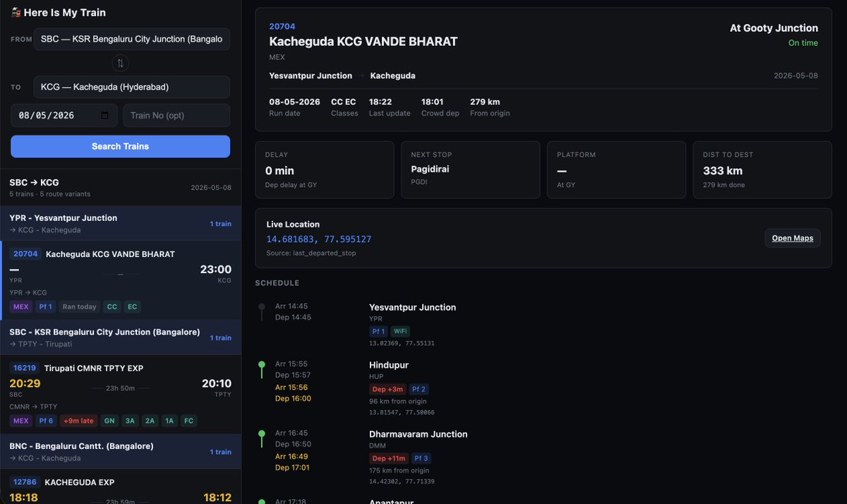This screenshot has height=504, width=847.
Task: Click the 1A class tag
Action: (169, 421)
